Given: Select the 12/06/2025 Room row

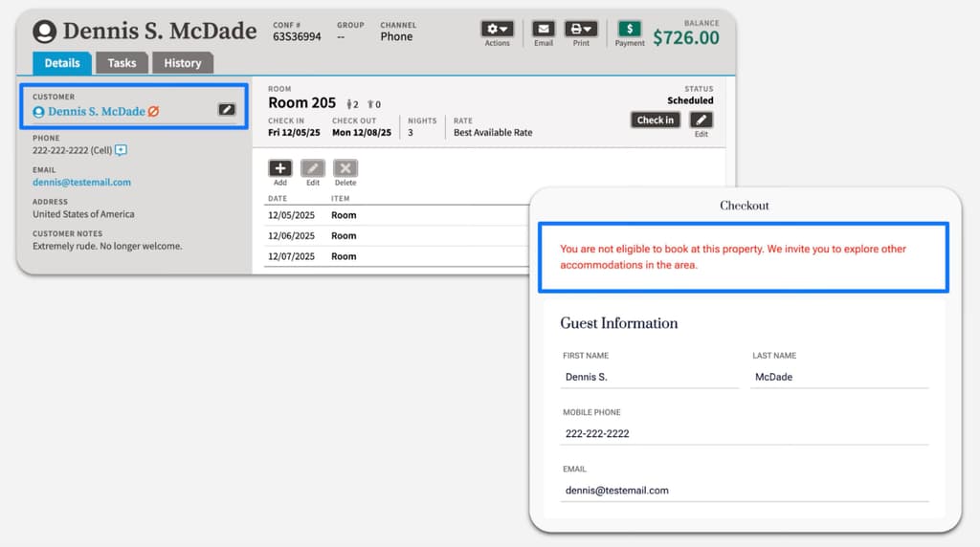Looking at the screenshot, I should [x=397, y=235].
